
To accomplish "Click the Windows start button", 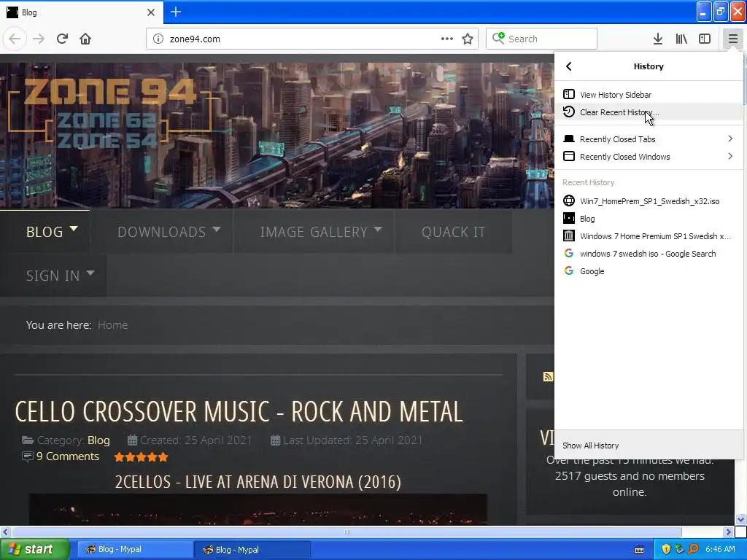I will coord(35,550).
